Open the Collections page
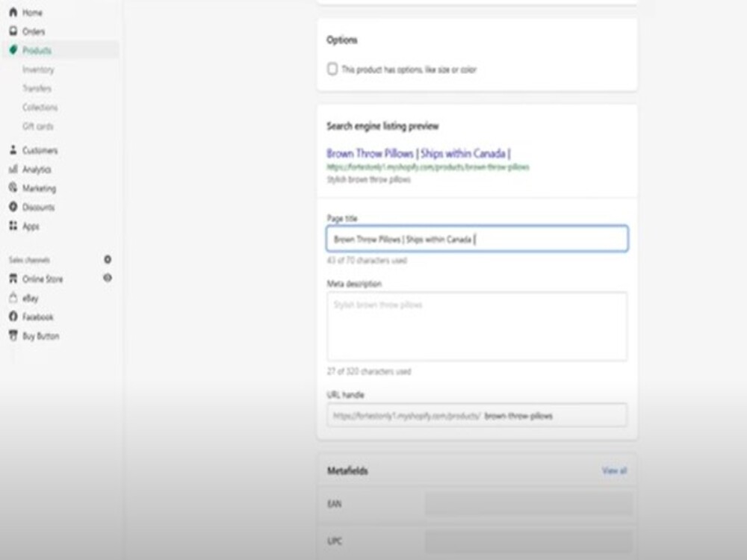This screenshot has width=747, height=560. click(x=40, y=107)
